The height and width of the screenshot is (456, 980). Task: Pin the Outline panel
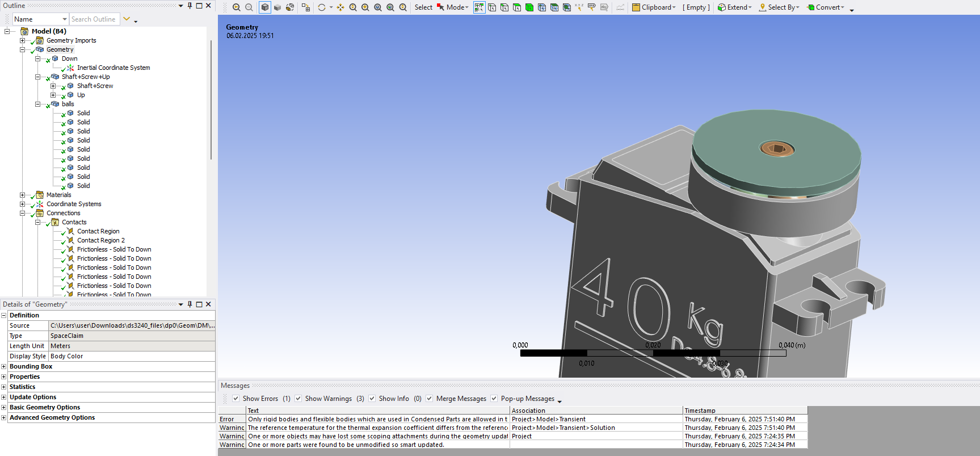pyautogui.click(x=190, y=6)
